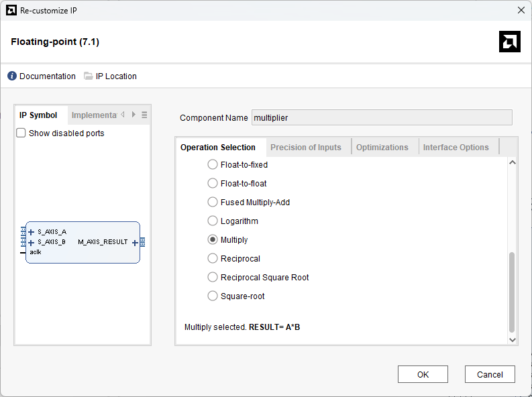The height and width of the screenshot is (397, 532).
Task: Choose the Reciprocal Square Root option
Action: coord(213,278)
